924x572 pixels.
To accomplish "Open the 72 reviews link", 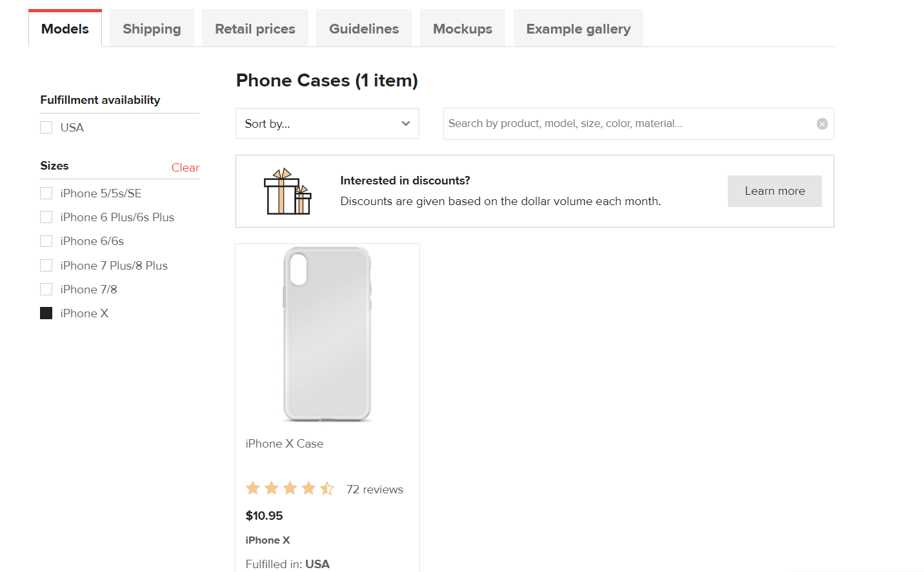I will [x=375, y=489].
